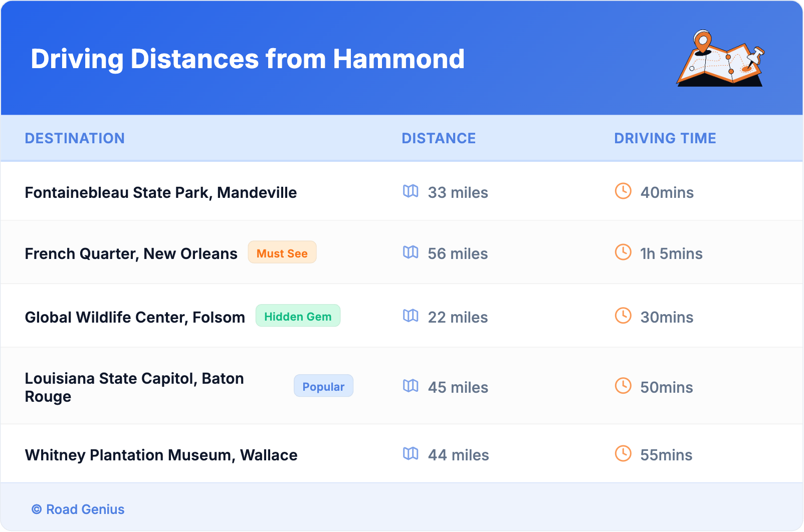Image resolution: width=804 pixels, height=532 pixels.
Task: Select Whitney Plantation Museum, Wallace destination
Action: 161,455
